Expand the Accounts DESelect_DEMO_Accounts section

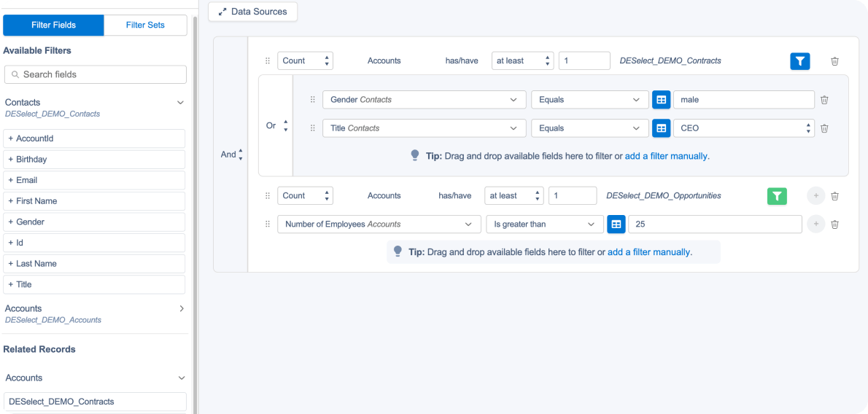(x=182, y=308)
